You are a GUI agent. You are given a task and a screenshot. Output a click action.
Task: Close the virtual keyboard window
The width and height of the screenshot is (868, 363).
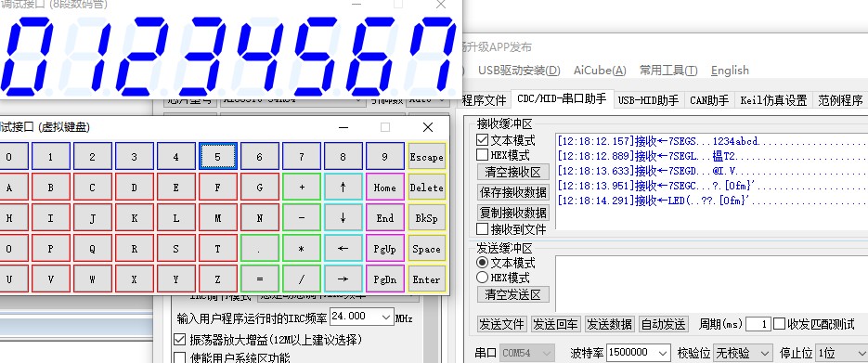tap(427, 127)
